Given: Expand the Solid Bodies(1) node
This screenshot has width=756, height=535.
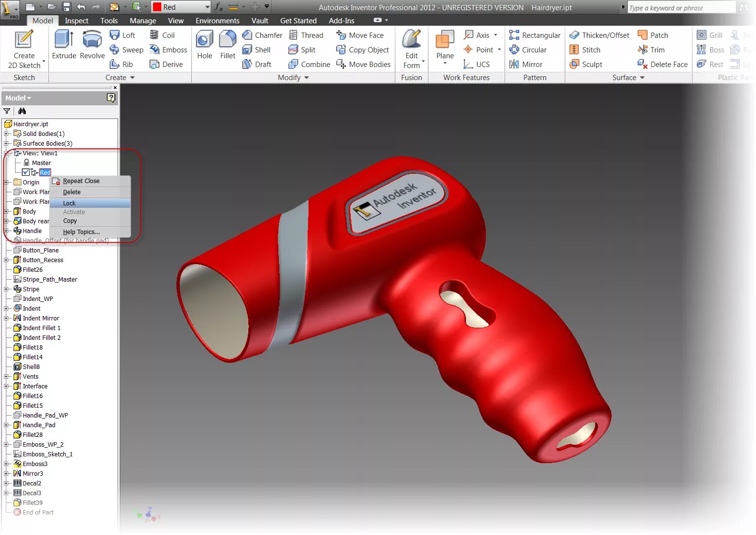Looking at the screenshot, I should [x=6, y=134].
